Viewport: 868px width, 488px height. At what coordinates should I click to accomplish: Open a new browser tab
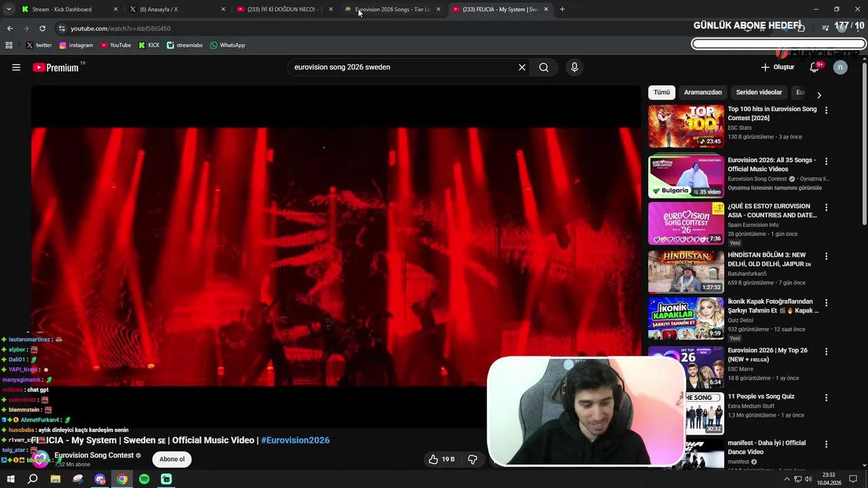click(x=562, y=9)
